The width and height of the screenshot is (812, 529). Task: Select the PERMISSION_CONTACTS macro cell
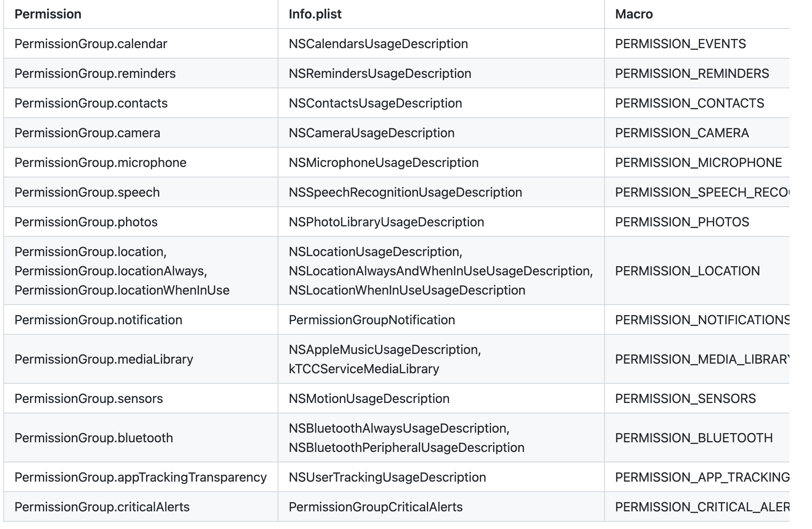pyautogui.click(x=689, y=103)
